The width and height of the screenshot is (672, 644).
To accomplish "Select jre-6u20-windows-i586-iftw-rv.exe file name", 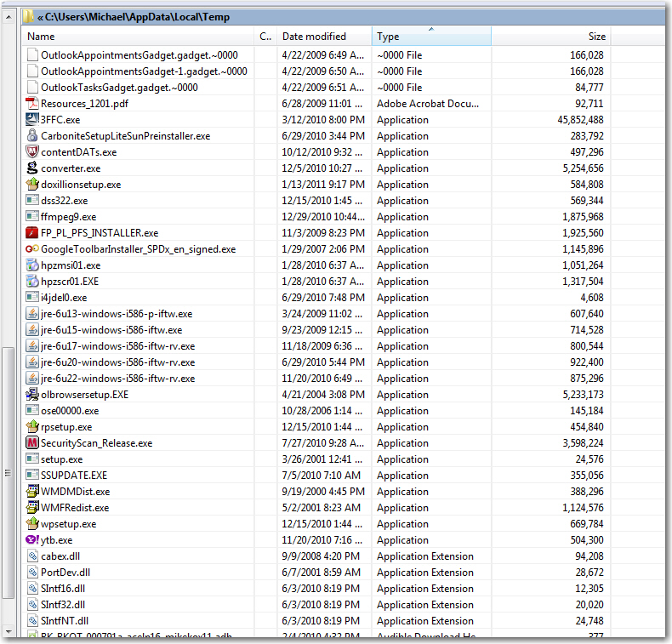I will tap(118, 362).
